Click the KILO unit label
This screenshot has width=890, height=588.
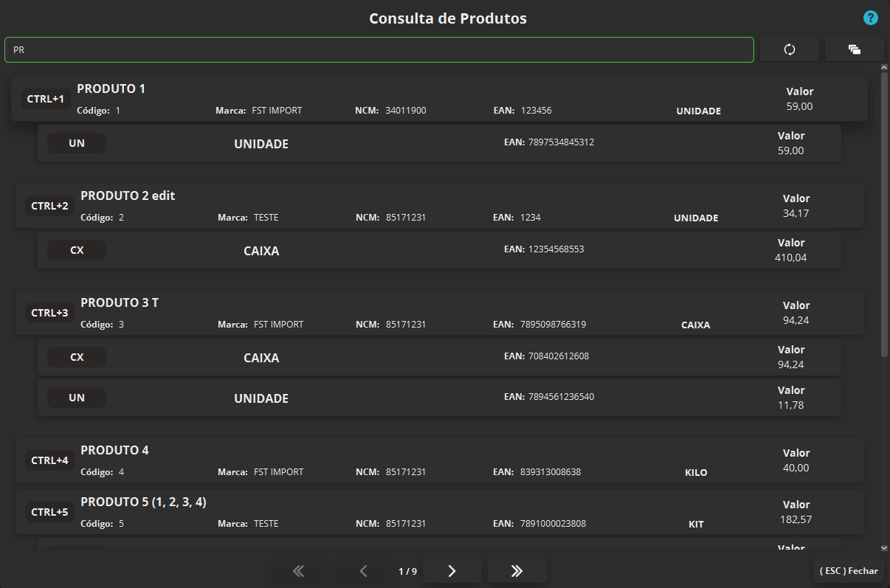pos(696,473)
